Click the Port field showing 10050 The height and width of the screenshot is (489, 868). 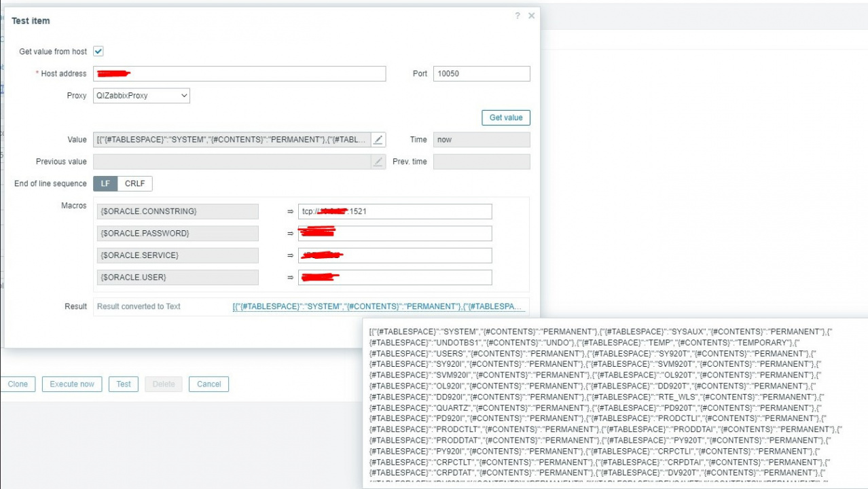tap(481, 73)
